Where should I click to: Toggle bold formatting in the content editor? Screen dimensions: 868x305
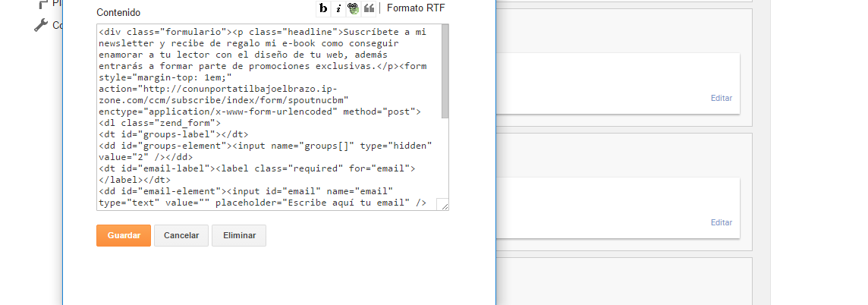pos(323,8)
